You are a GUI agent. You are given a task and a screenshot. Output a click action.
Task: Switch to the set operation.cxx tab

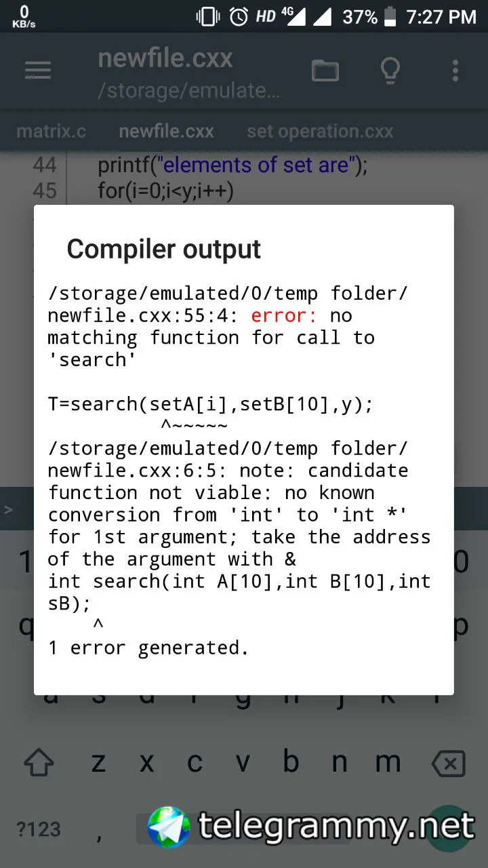(x=320, y=131)
